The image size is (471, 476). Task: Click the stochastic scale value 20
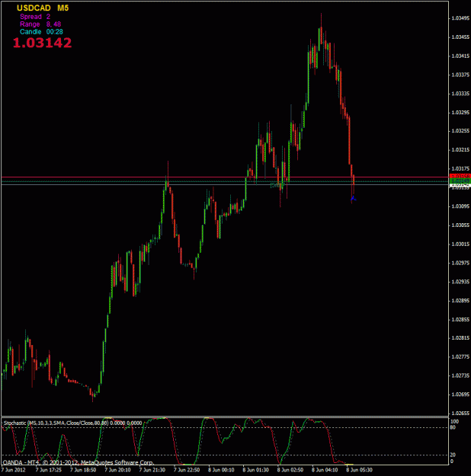tap(453, 455)
